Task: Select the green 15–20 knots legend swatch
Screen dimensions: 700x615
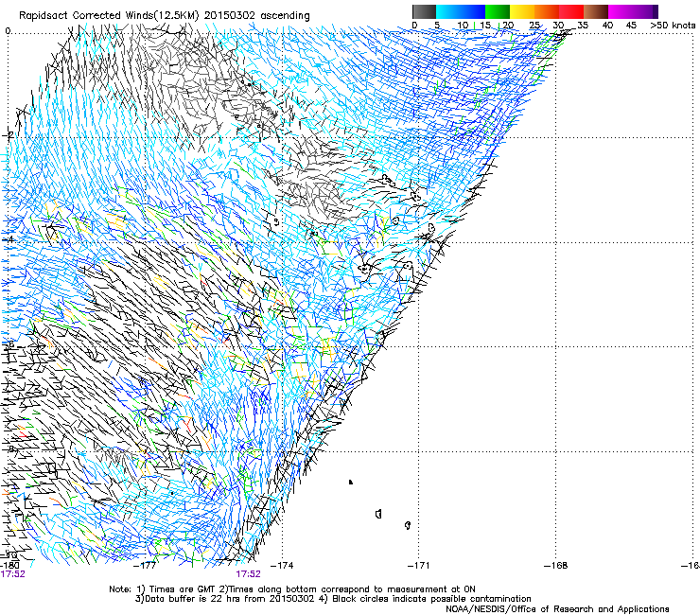Action: tap(498, 11)
